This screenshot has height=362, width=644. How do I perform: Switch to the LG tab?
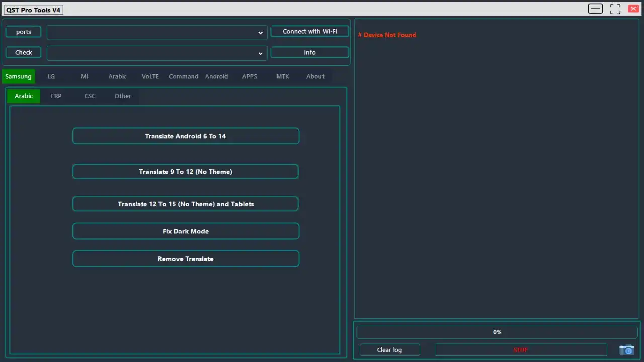pos(51,76)
